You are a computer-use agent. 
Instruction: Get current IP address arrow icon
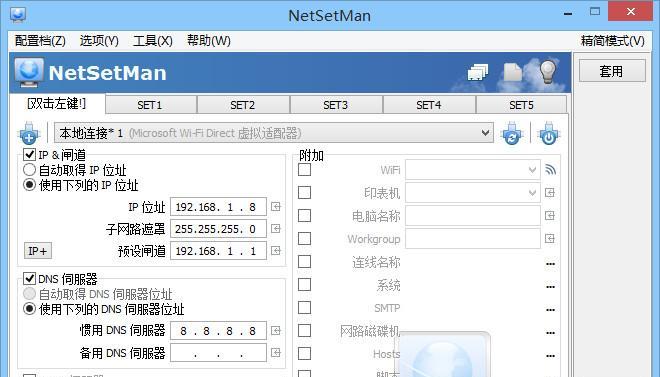tap(276, 207)
